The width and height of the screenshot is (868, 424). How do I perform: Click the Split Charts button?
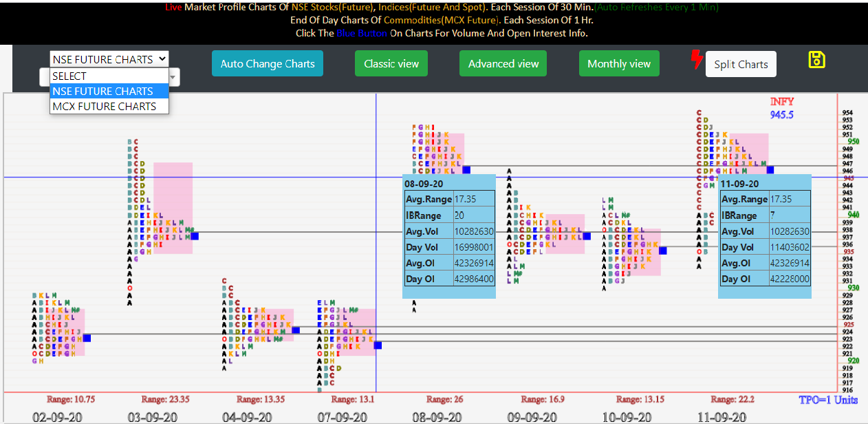coord(741,63)
